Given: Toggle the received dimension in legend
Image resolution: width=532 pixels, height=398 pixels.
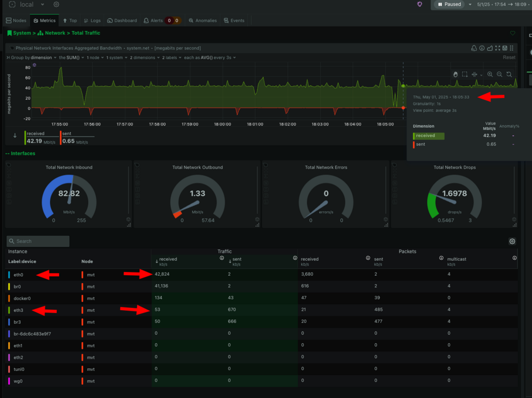Looking at the screenshot, I should click(40, 138).
